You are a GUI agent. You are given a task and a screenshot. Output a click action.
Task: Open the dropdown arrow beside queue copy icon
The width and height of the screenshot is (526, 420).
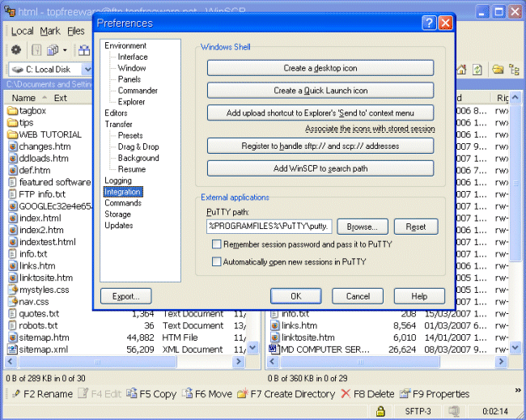coord(65,50)
